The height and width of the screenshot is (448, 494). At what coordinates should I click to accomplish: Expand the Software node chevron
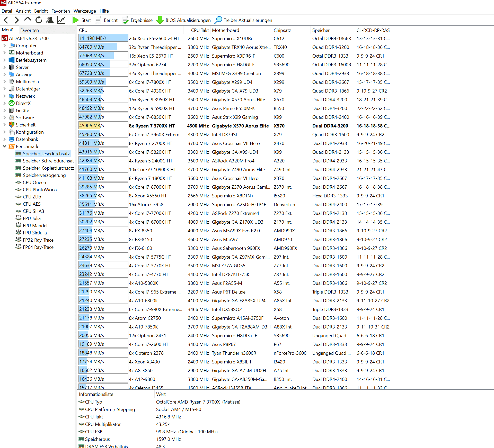click(4, 118)
